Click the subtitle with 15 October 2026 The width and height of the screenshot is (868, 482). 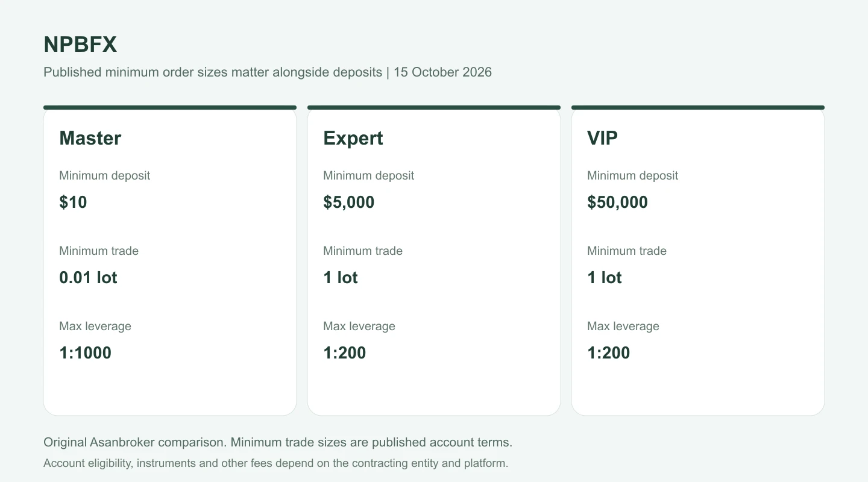pos(268,72)
